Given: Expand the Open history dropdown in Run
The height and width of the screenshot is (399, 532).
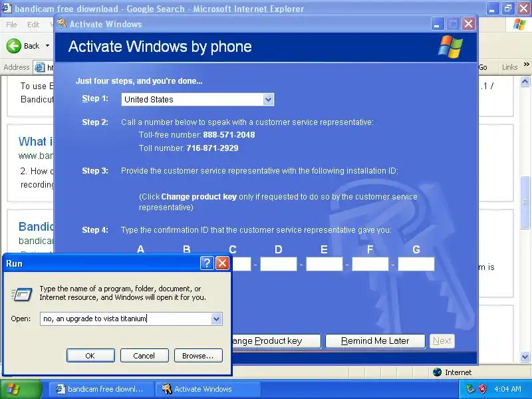Looking at the screenshot, I should tap(217, 319).
